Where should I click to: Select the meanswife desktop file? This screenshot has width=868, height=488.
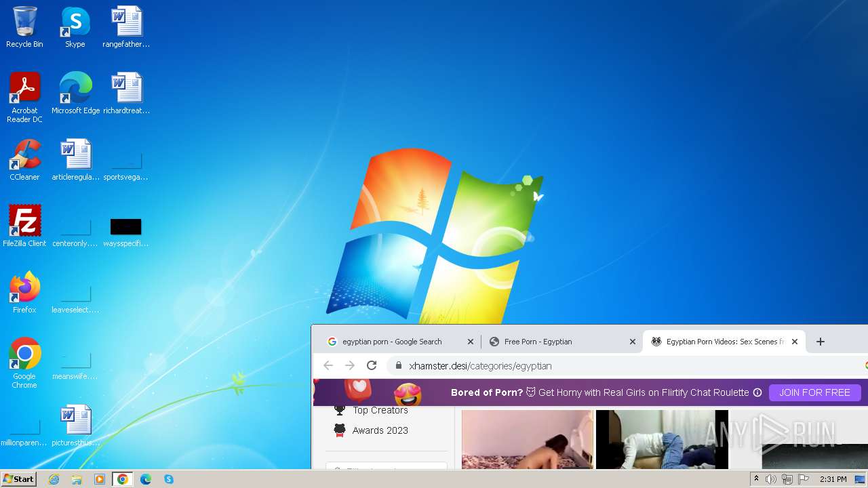(75, 365)
